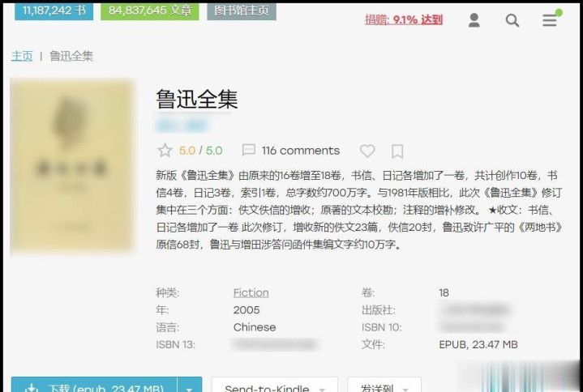Click the download arrow icon on blue button
This screenshot has height=392, width=583.
(32, 388)
